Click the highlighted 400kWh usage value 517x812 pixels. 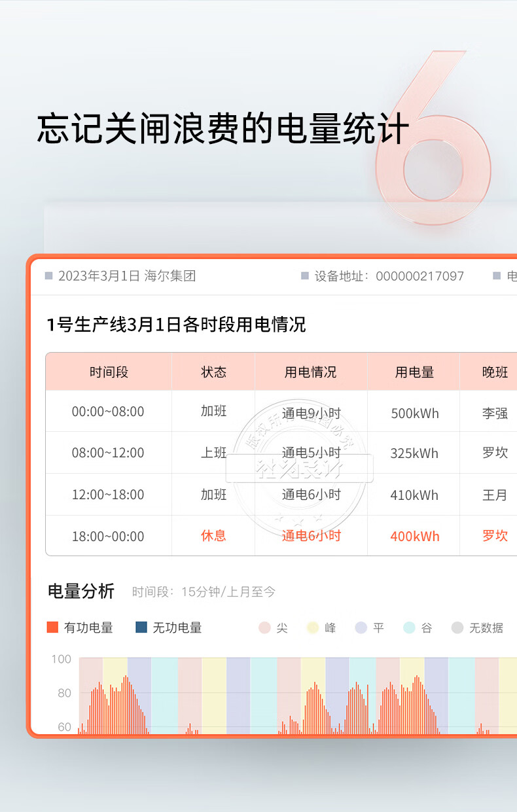pyautogui.click(x=414, y=537)
